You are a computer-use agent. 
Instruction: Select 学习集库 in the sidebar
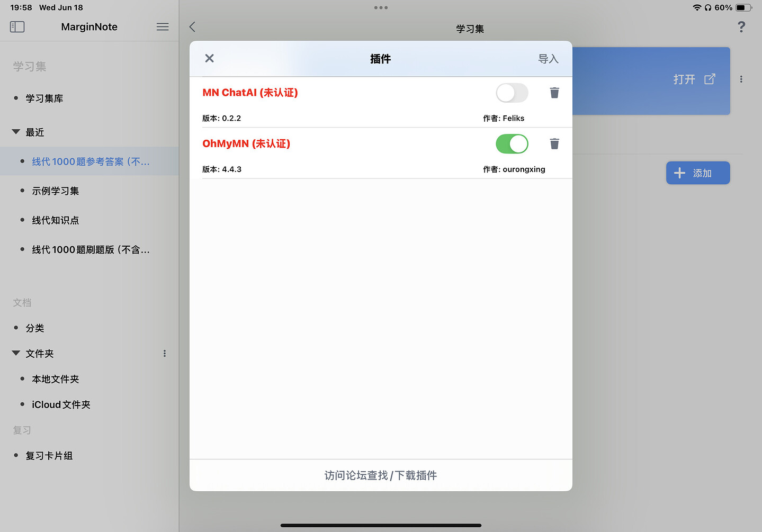pos(44,98)
